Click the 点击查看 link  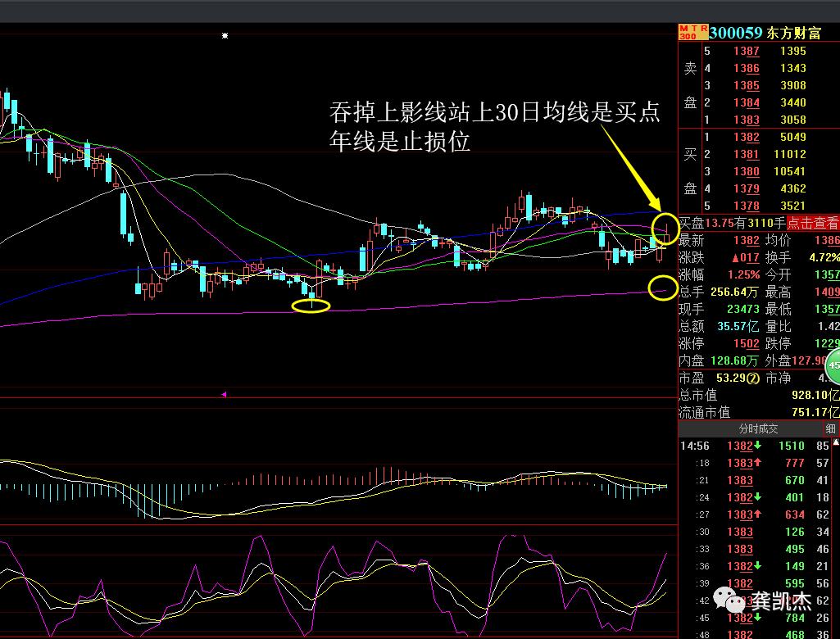(815, 222)
